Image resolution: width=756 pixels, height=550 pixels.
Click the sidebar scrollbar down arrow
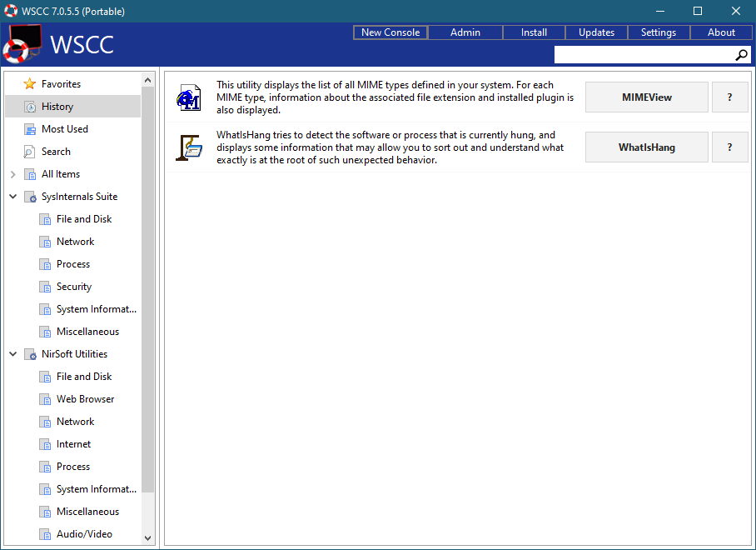(x=148, y=538)
